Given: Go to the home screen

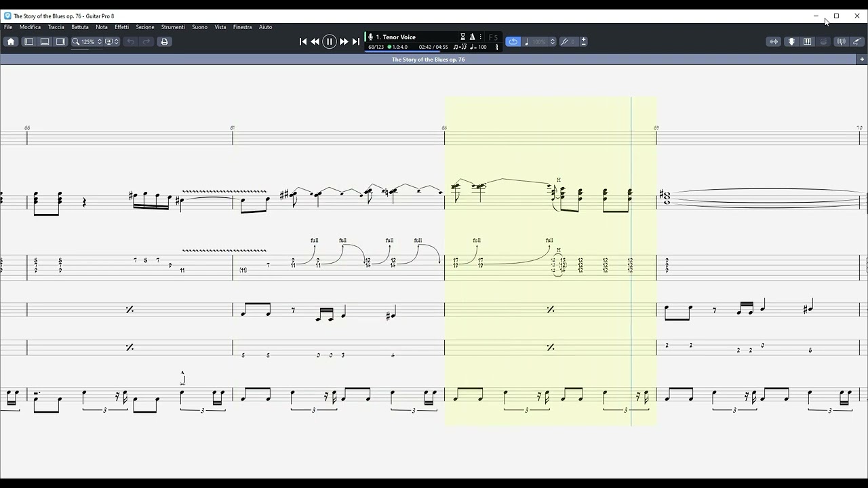Looking at the screenshot, I should [11, 41].
